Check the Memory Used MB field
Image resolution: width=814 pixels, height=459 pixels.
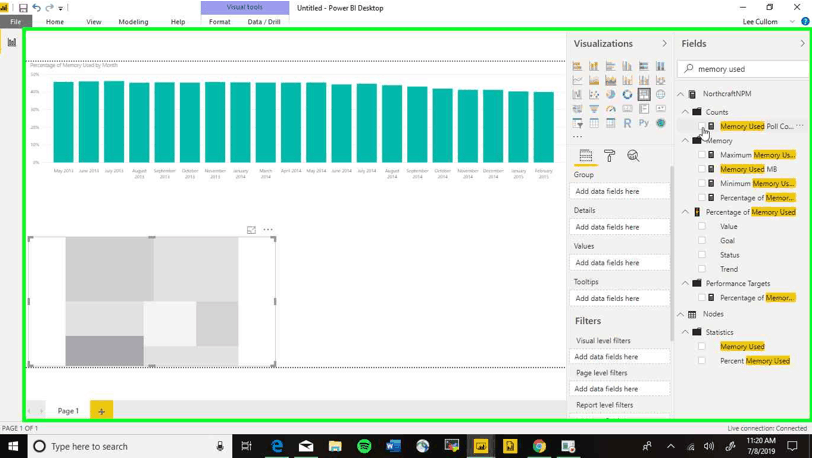pos(702,169)
